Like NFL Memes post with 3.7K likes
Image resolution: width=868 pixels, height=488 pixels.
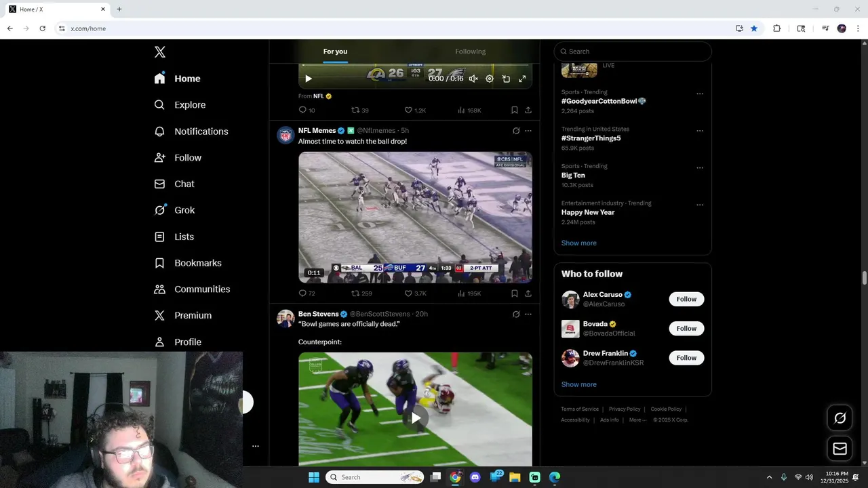415,293
